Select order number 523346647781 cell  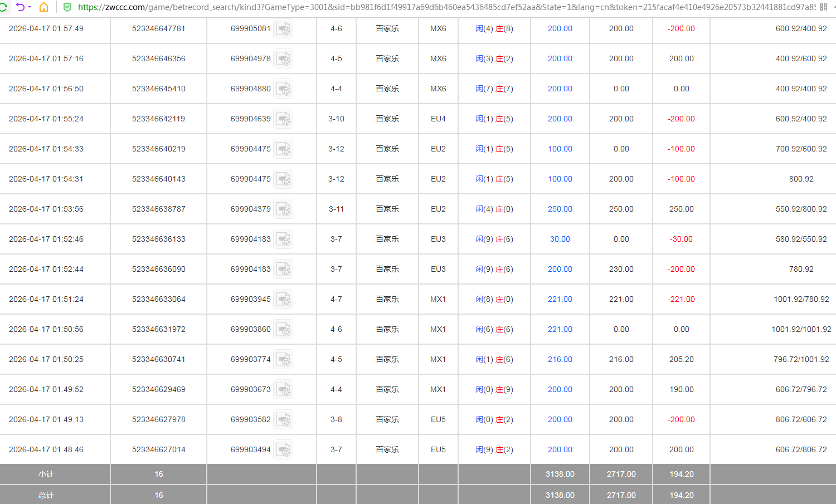pos(158,28)
